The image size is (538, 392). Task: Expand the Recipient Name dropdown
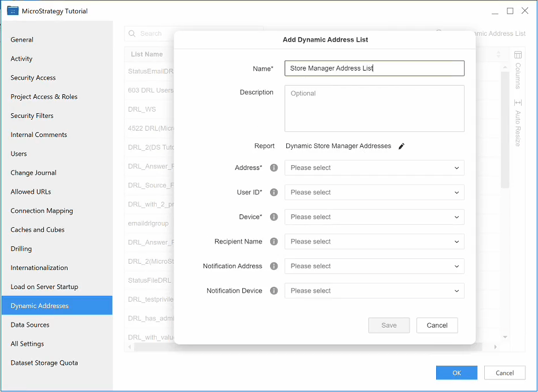pos(374,242)
